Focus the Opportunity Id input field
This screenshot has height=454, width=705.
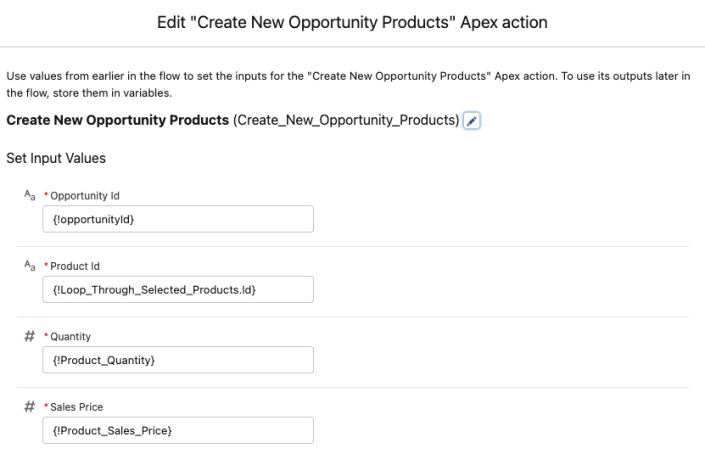pyautogui.click(x=178, y=219)
